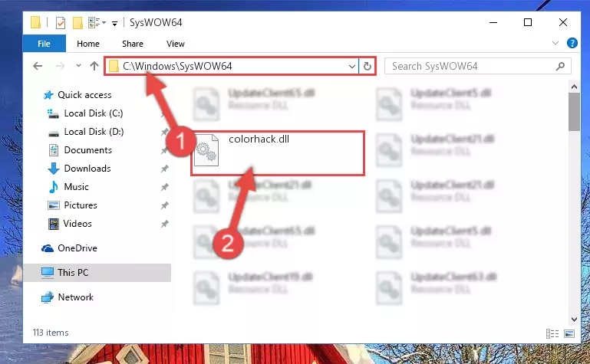
Task: Click the OneDrive cloud icon
Action: tap(48, 248)
